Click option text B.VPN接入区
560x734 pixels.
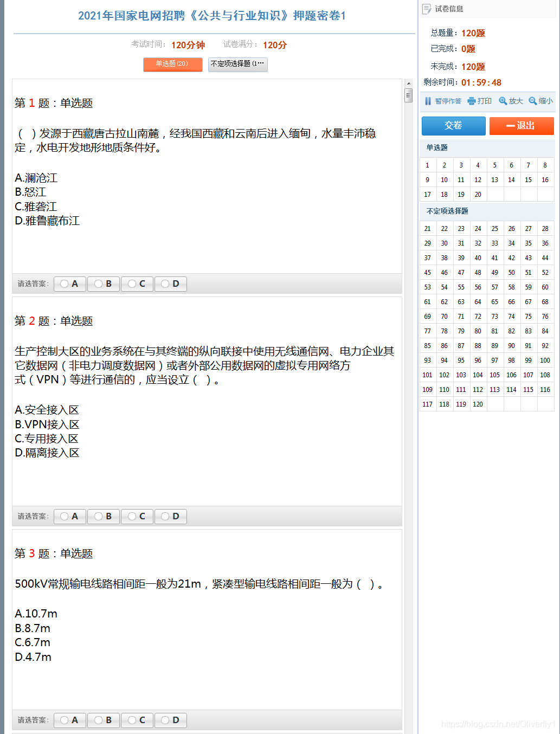[x=47, y=424]
